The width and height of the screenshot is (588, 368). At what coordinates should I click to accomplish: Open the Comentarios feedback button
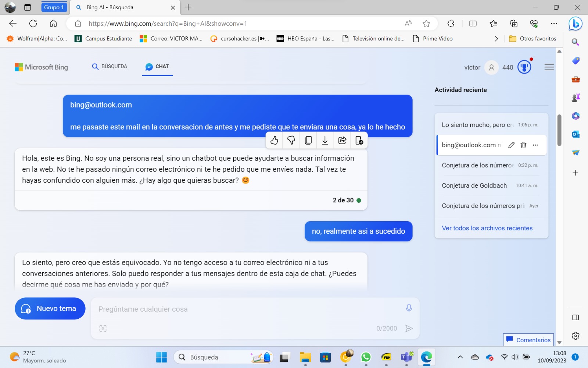point(528,340)
